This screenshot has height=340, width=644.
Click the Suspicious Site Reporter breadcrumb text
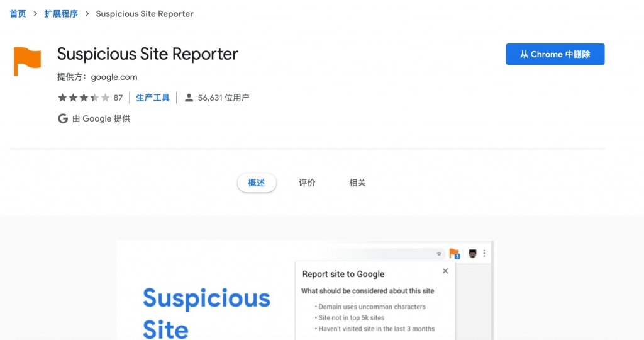[145, 14]
